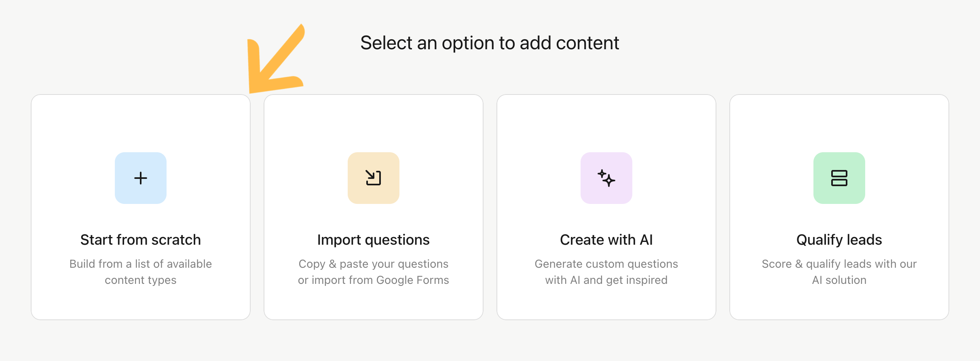
Task: Select the Qualify leads title
Action: tap(839, 240)
